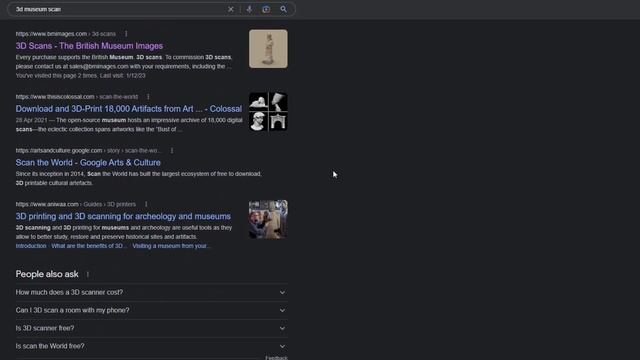Click the magnifier search button

(x=283, y=9)
